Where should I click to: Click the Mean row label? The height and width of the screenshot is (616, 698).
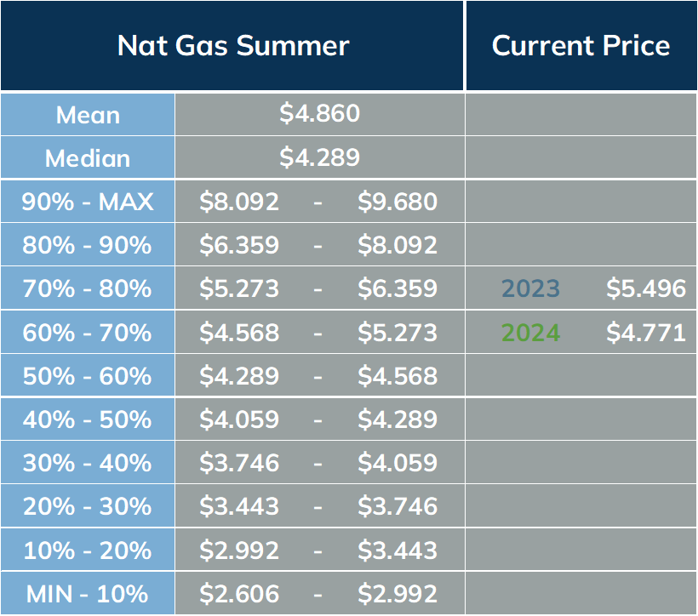coord(88,115)
